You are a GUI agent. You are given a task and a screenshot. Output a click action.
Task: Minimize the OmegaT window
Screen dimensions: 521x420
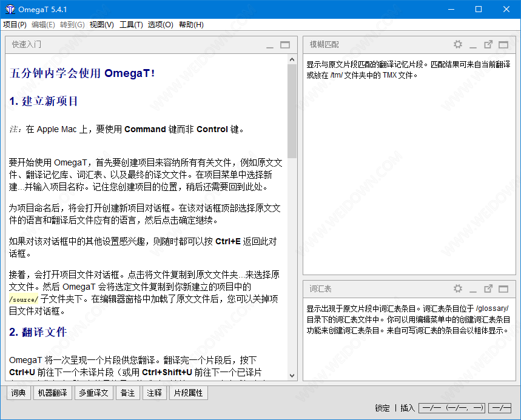click(451, 9)
